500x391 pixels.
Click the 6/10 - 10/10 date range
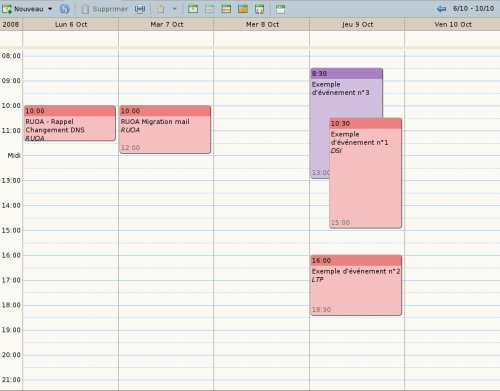click(473, 9)
